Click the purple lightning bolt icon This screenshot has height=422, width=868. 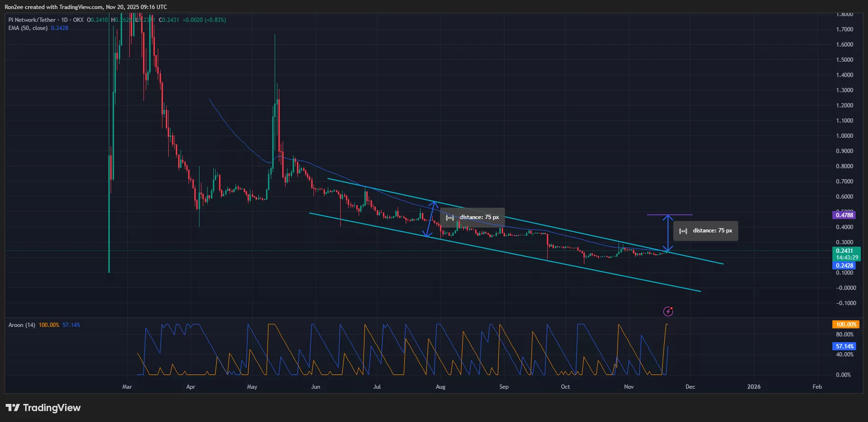(668, 312)
